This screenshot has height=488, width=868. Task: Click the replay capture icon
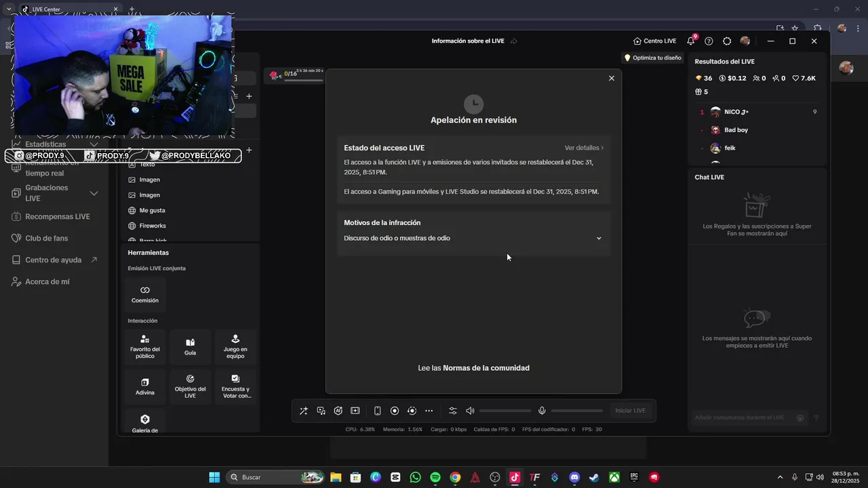tap(412, 411)
